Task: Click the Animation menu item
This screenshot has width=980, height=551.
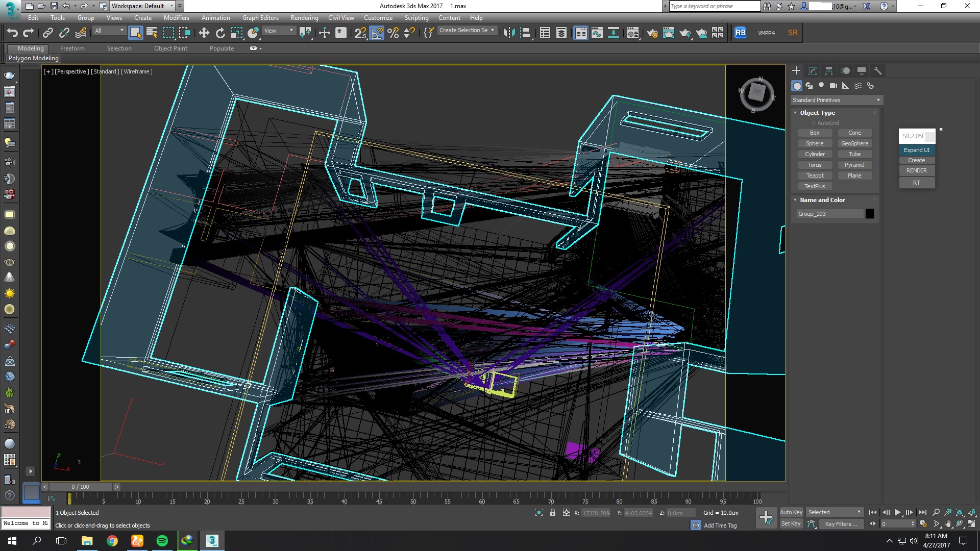Action: (x=215, y=17)
